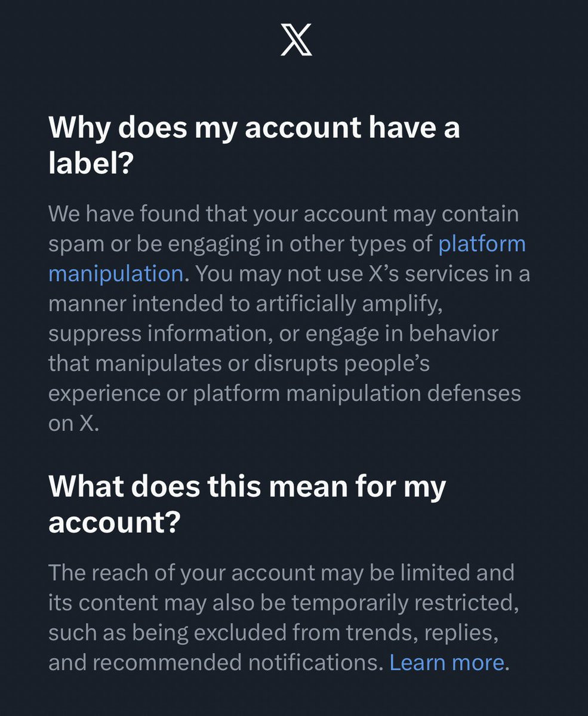Click the text "and recommended notifications"
Screen dimensions: 588x716
coord(215,662)
